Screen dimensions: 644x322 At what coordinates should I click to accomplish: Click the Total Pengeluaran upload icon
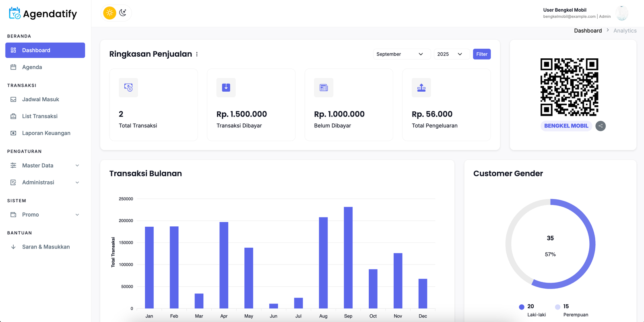click(421, 88)
